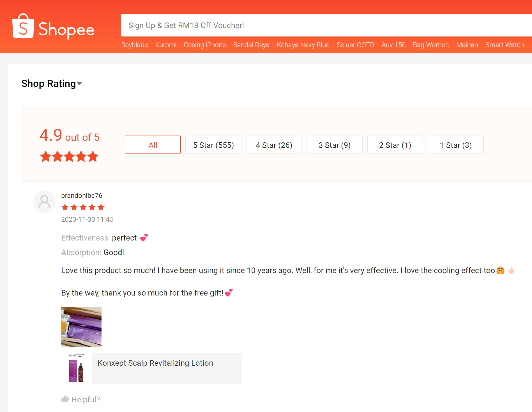
Task: Open the Smart Watch trending search
Action: (504, 45)
